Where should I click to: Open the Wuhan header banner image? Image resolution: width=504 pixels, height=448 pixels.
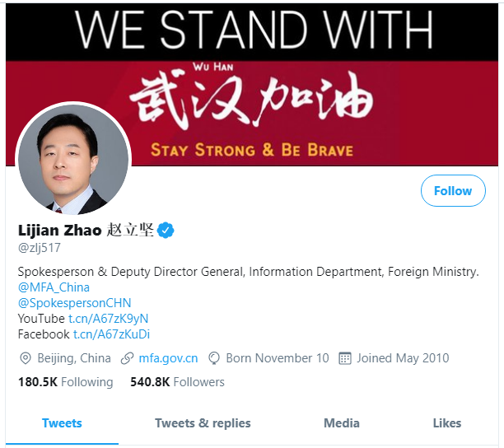coord(252,85)
